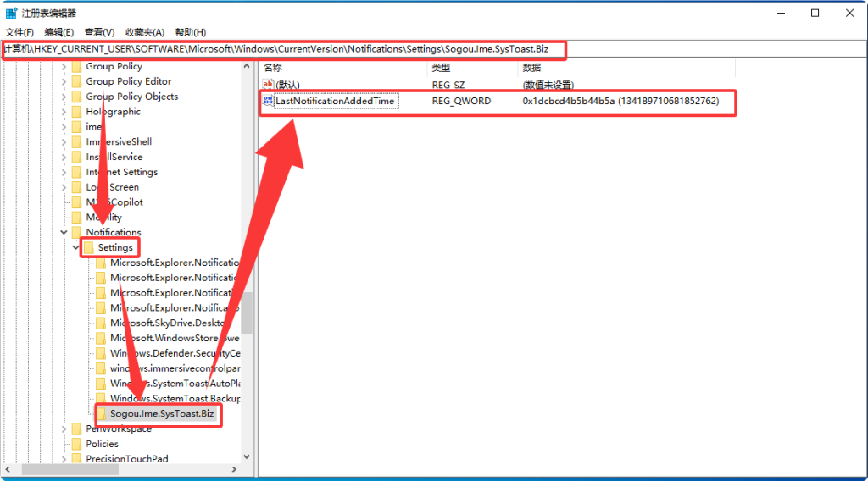868x481 pixels.
Task: Click the Holographic folder icon
Action: click(x=76, y=112)
